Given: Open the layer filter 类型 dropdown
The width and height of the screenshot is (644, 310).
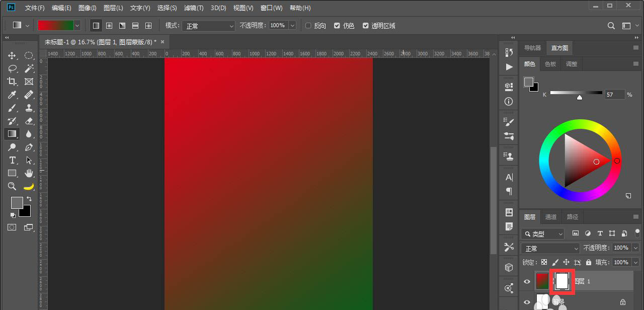Looking at the screenshot, I should click(543, 234).
